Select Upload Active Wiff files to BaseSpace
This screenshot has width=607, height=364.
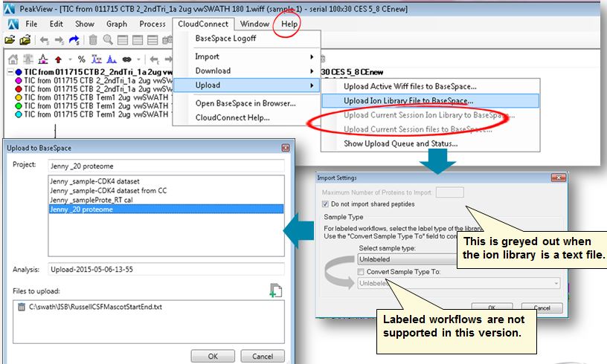(x=410, y=87)
